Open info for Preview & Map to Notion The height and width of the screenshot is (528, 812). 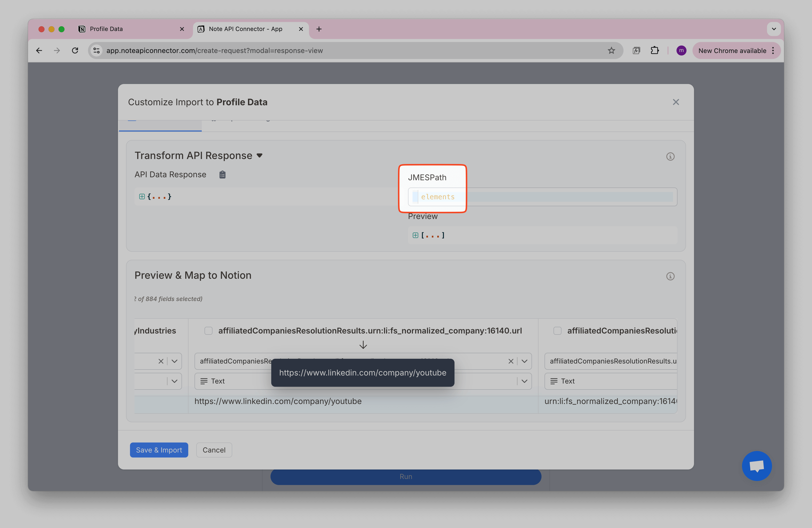pyautogui.click(x=670, y=276)
